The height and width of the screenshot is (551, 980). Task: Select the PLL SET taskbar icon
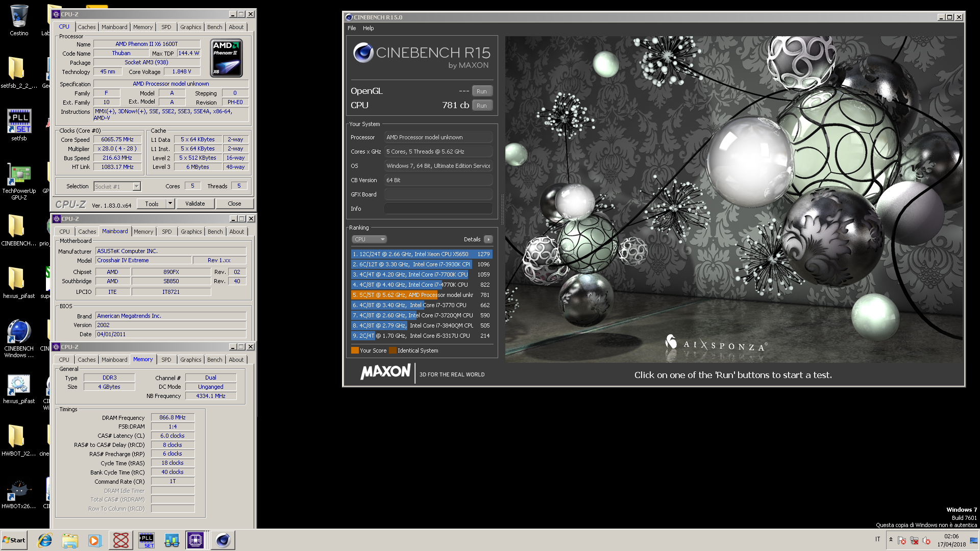point(146,540)
